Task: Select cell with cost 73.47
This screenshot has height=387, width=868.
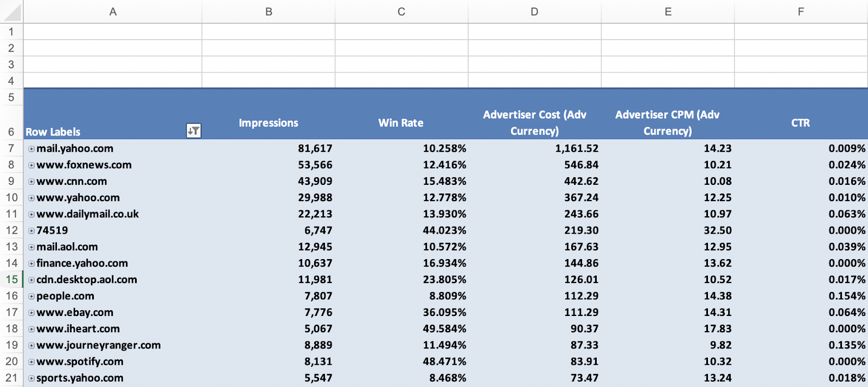Action: pos(534,378)
